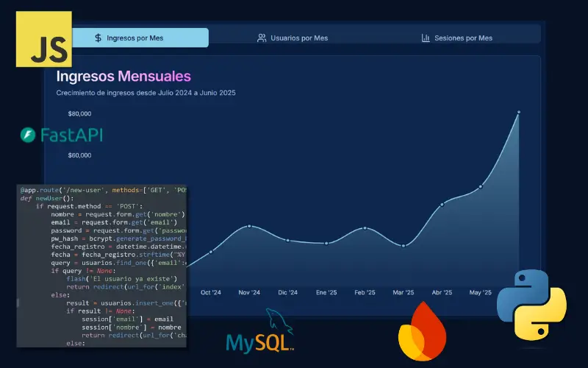Click the Ene '25 x-axis label
The height and width of the screenshot is (368, 588).
coord(326,292)
